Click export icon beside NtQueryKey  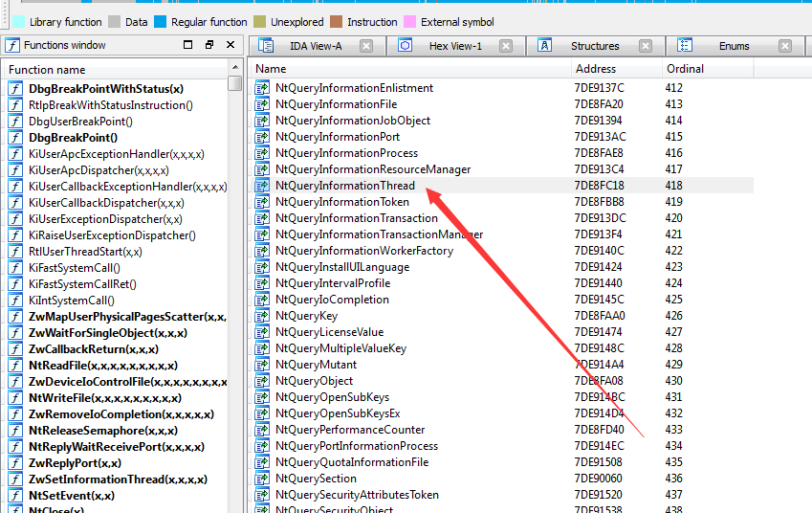[262, 316]
